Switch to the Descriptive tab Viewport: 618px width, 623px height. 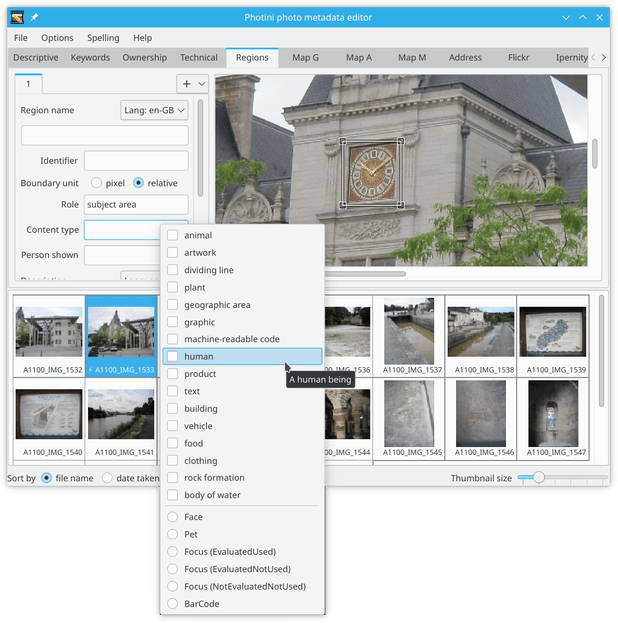(36, 58)
